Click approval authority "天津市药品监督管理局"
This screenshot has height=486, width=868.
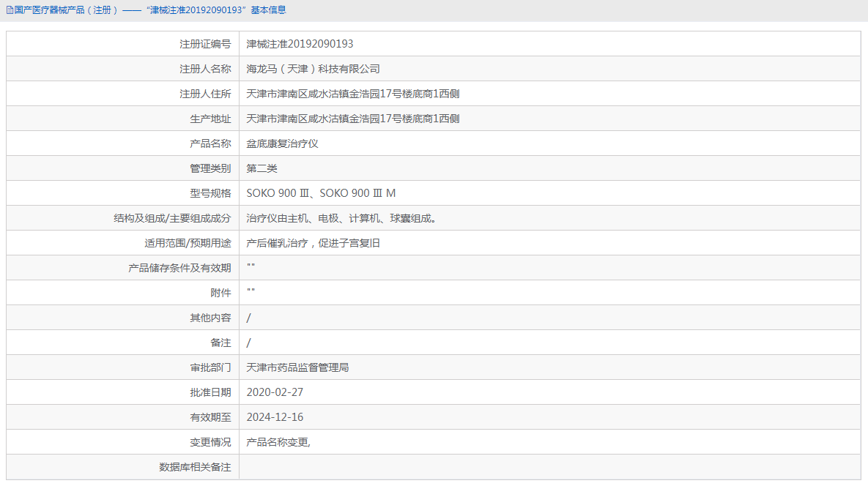click(297, 367)
